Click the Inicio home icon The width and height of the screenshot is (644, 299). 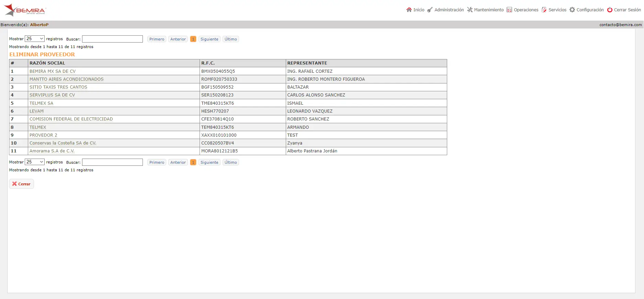click(409, 10)
